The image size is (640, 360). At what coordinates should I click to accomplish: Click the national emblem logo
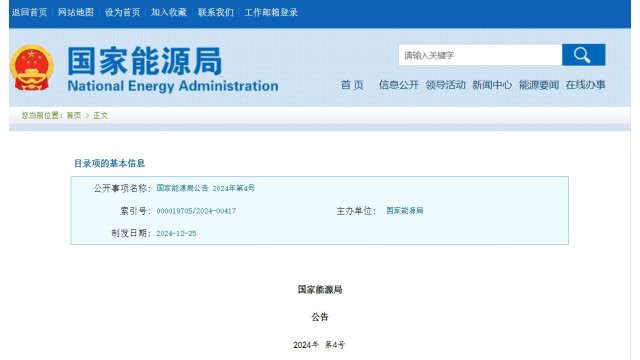tap(32, 68)
